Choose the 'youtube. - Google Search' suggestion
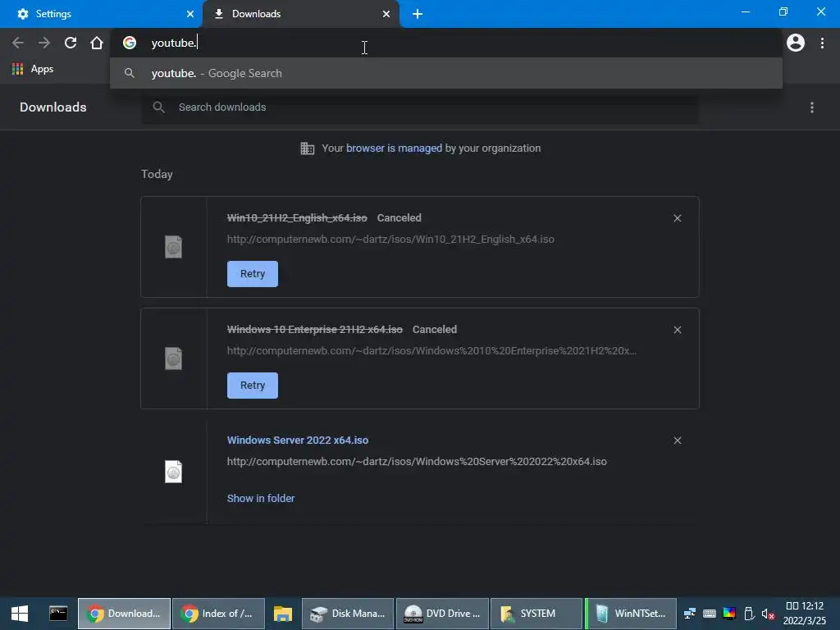 (x=445, y=73)
